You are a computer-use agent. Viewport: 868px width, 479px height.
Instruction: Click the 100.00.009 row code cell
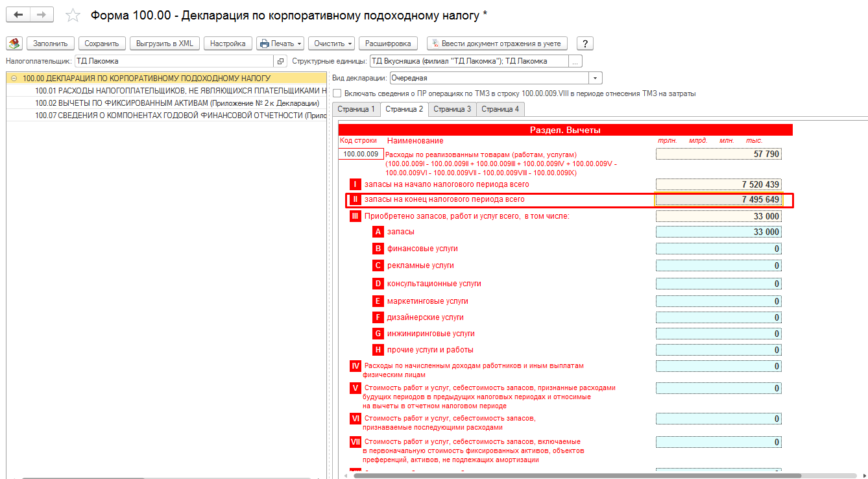[361, 154]
